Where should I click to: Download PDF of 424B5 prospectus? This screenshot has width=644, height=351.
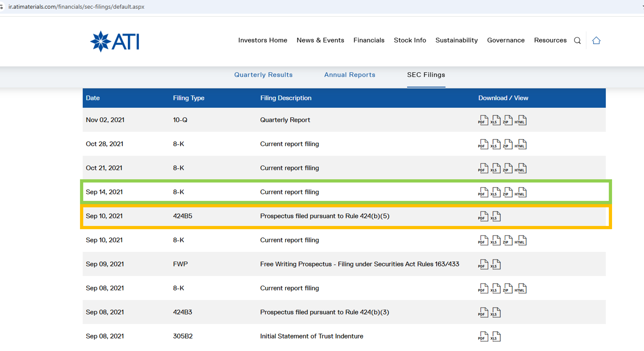483,216
